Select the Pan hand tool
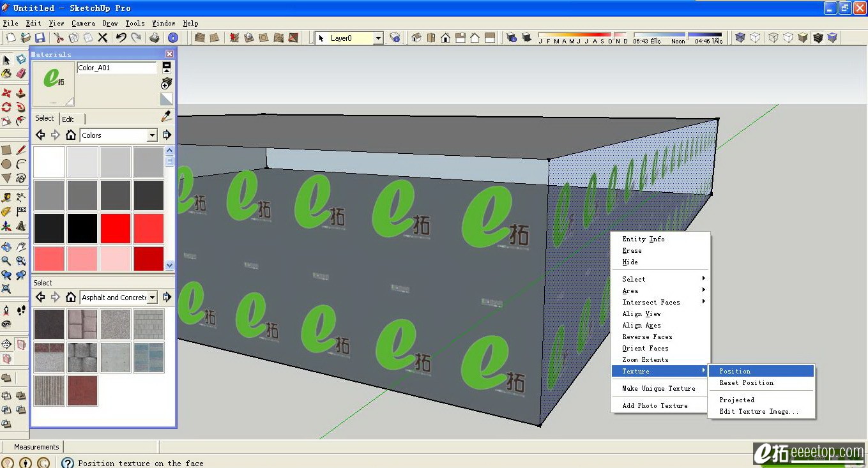Screen dimensions: 868x468 pyautogui.click(x=20, y=246)
